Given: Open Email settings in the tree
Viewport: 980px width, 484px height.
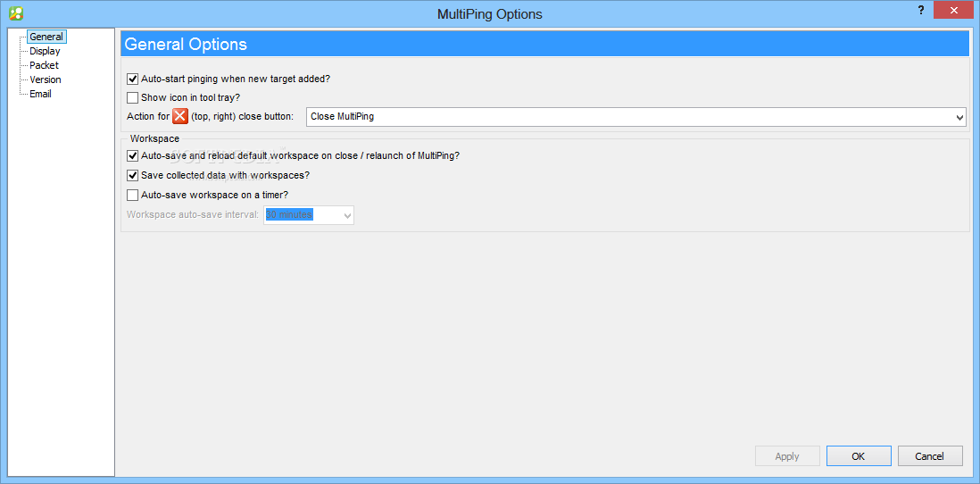Looking at the screenshot, I should click(40, 94).
